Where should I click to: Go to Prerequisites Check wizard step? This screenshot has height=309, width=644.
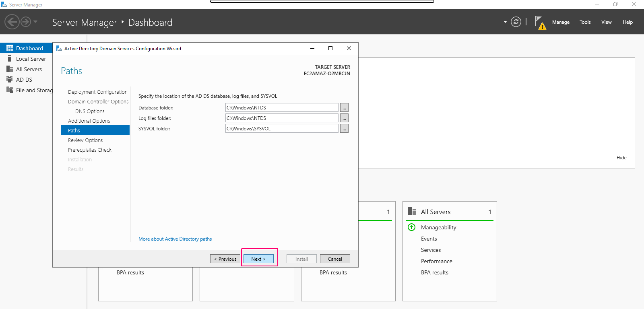pyautogui.click(x=90, y=150)
